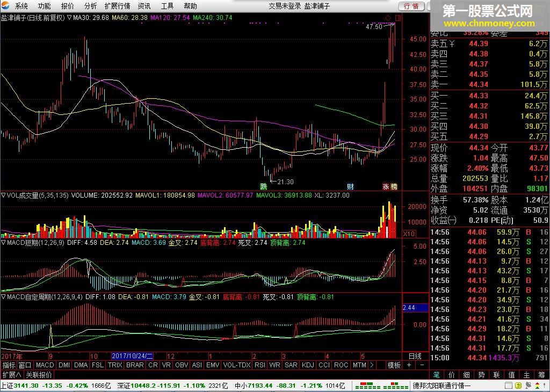Show more indicators with the > arrow
Screen dimensions: 550x392
coord(372,365)
